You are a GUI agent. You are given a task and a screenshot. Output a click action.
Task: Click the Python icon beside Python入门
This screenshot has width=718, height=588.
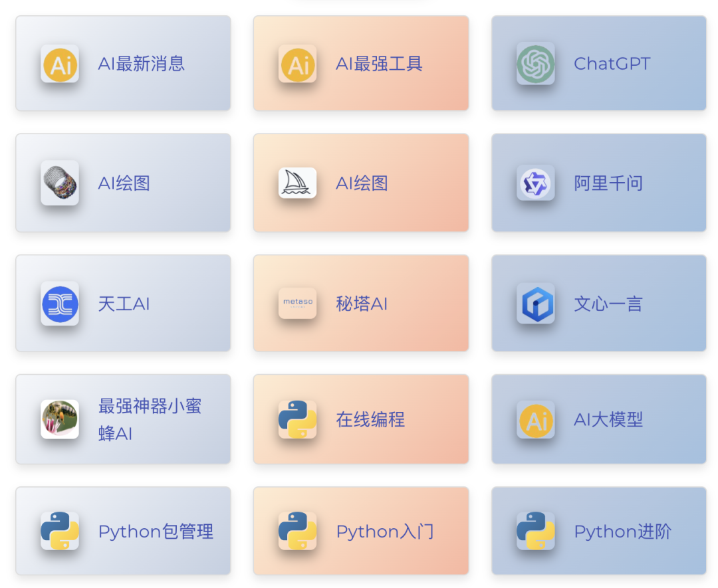click(298, 531)
